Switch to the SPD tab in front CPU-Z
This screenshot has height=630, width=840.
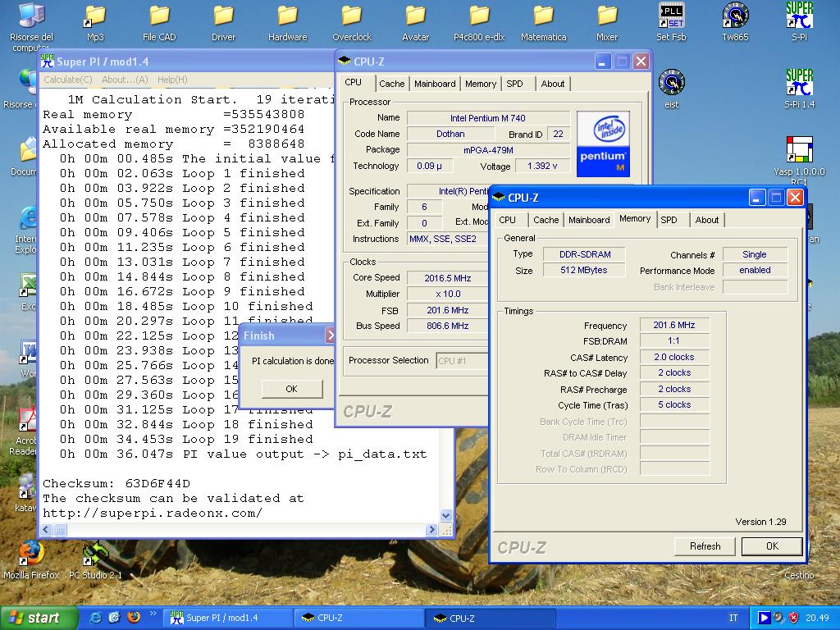coord(669,220)
